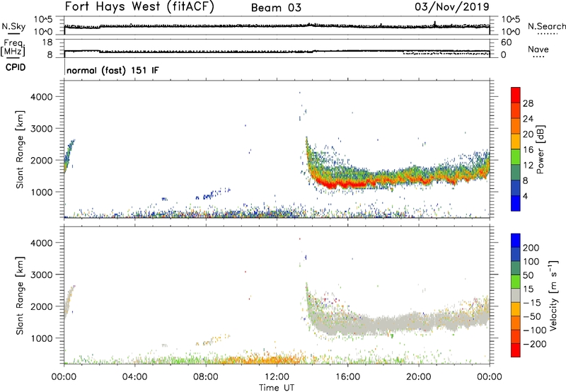Screen dimensions: 566x392
Task: Click the gray segment of Velocity colorbar
Action: pos(516,295)
